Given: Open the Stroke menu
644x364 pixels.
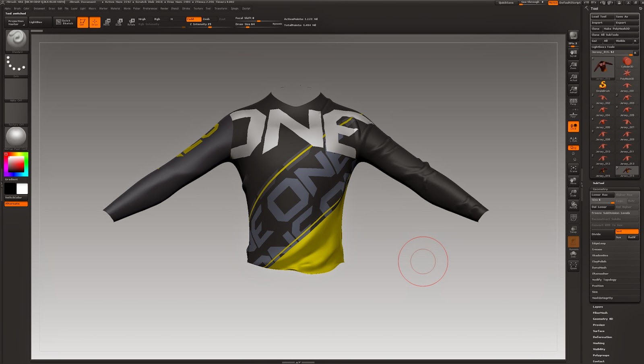Looking at the screenshot, I should coord(186,8).
